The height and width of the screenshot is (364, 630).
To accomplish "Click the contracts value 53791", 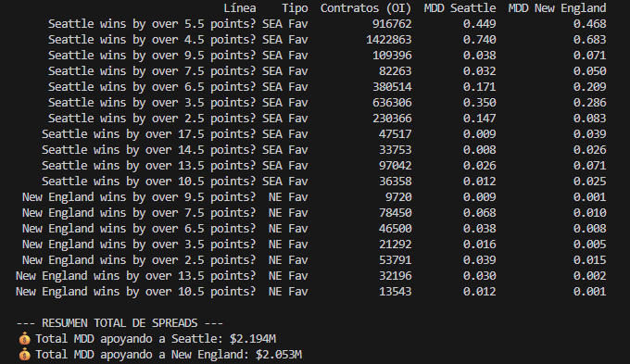I will 395,260.
